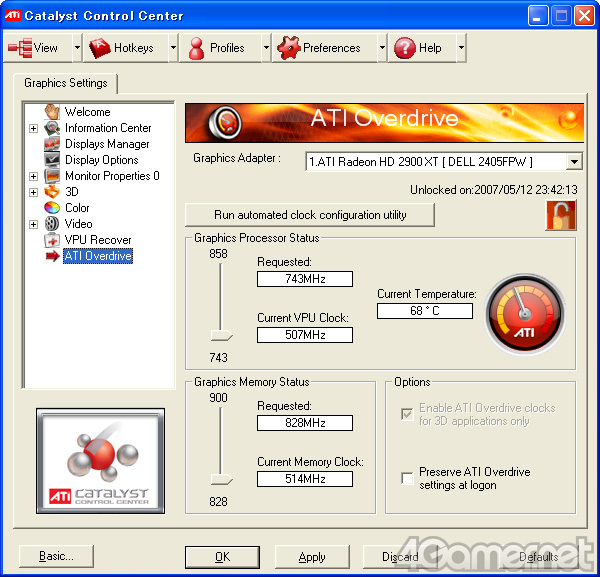600x577 pixels.
Task: Close the Catalyst Control Center window
Action: point(584,16)
